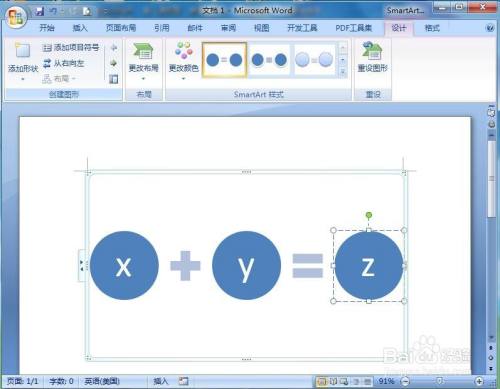Click the Save icon in quick access toolbar
This screenshot has width=500, height=389.
click(x=40, y=11)
